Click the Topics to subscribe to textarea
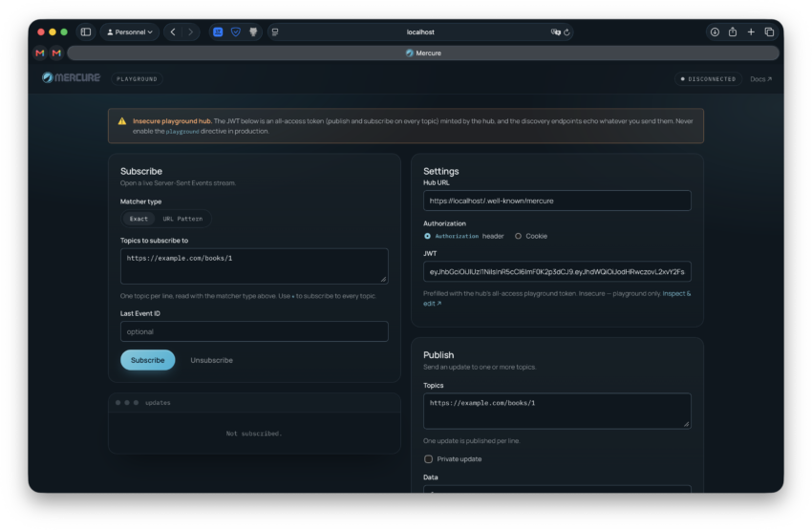812x530 pixels. pos(254,266)
